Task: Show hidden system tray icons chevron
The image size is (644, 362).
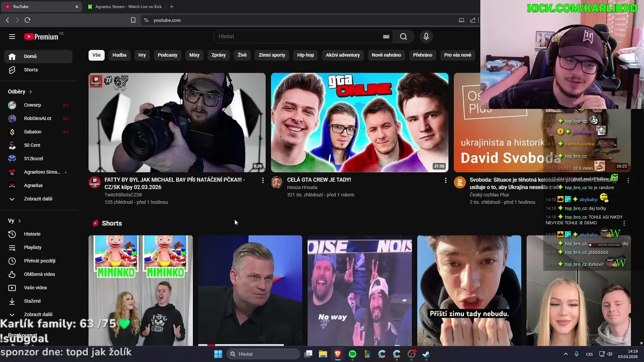Action: coord(566,354)
